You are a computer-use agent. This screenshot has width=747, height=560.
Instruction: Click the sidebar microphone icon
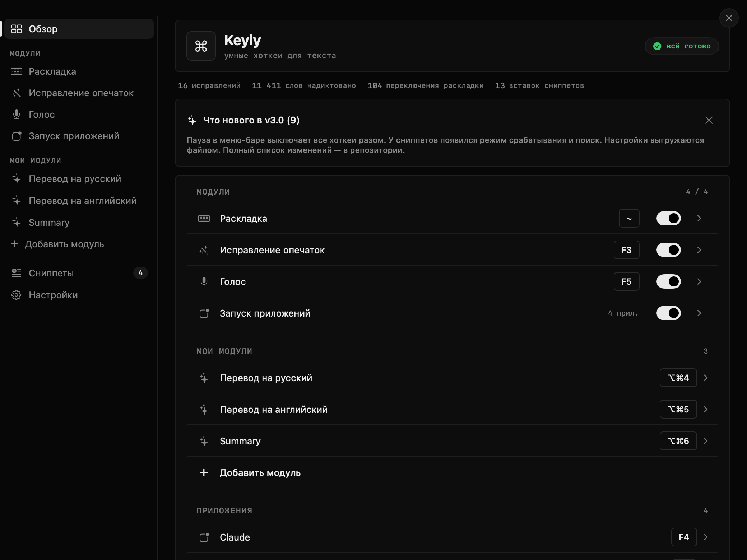pyautogui.click(x=17, y=115)
